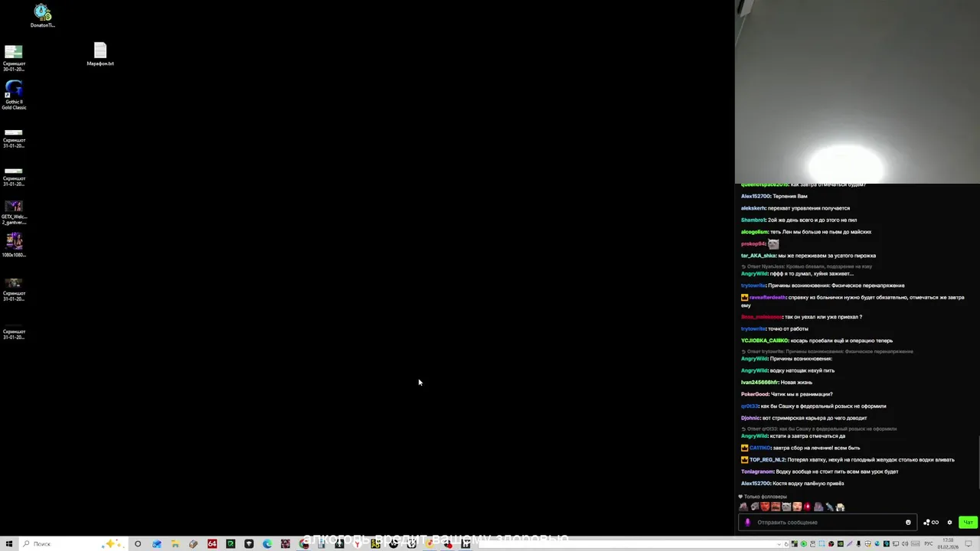The height and width of the screenshot is (551, 980).
Task: Open Cortana circle icon on taskbar
Action: tap(138, 544)
